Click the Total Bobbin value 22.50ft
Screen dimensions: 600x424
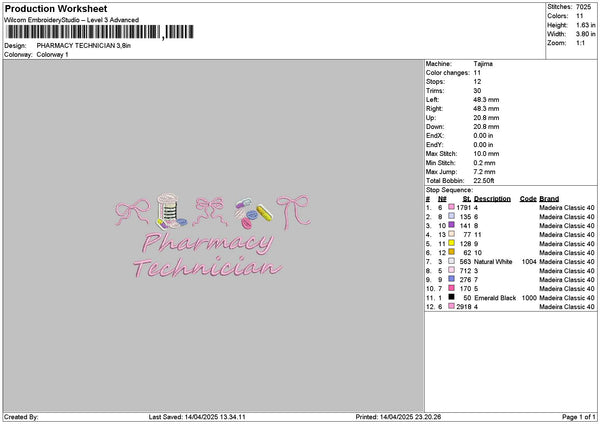click(x=484, y=181)
